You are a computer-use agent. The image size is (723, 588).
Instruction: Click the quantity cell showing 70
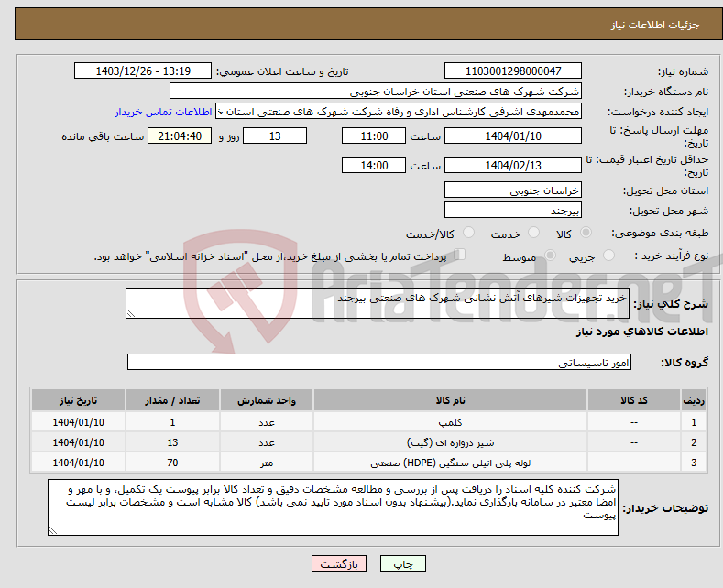[172, 463]
